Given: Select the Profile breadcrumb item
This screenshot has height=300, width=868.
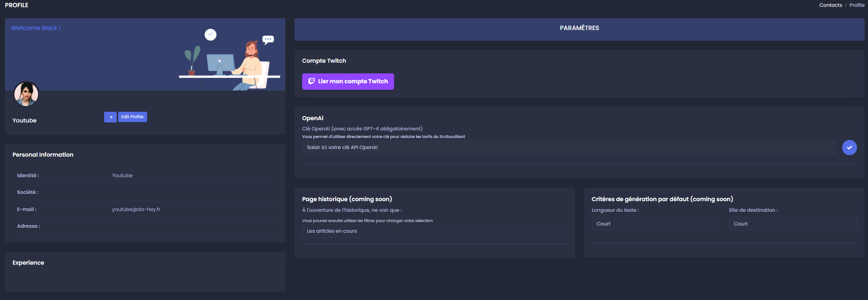Looking at the screenshot, I should pos(857,5).
